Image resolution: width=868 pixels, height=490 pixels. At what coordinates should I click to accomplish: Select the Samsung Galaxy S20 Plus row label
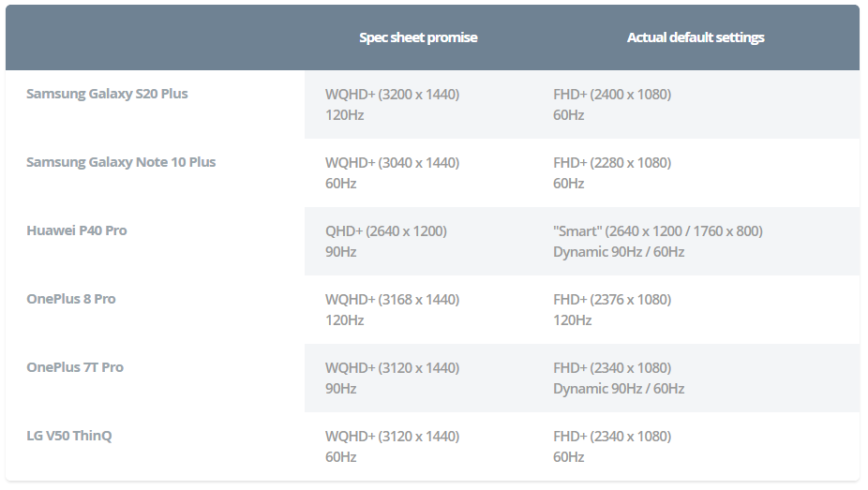point(107,94)
